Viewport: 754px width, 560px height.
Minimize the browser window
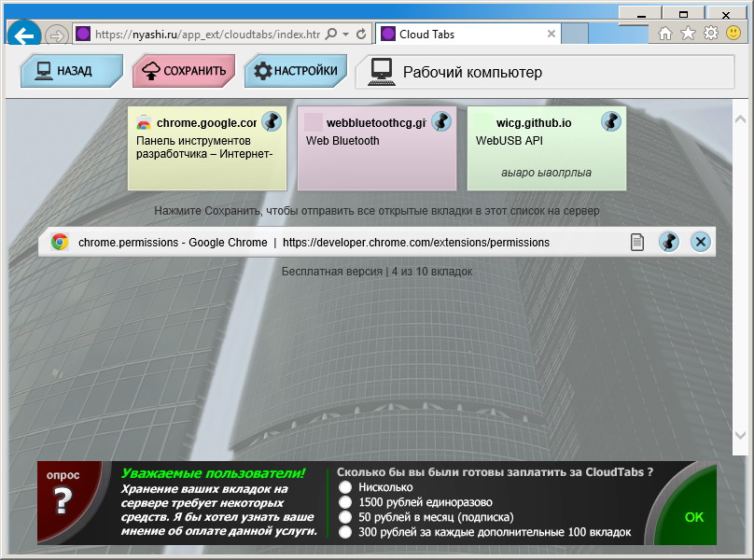[640, 13]
